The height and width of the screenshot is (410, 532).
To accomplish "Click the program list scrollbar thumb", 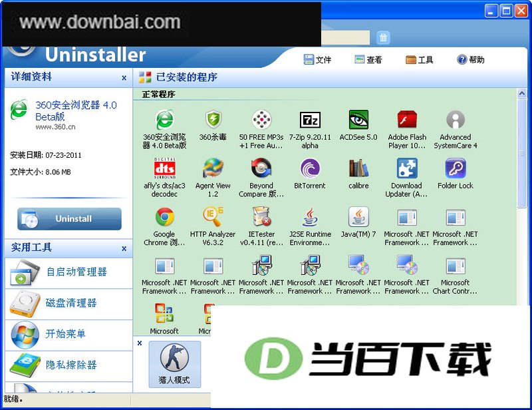I will 522,153.
